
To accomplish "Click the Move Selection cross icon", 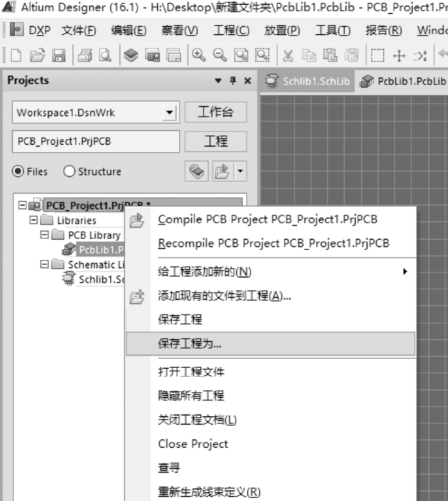I will [x=399, y=56].
